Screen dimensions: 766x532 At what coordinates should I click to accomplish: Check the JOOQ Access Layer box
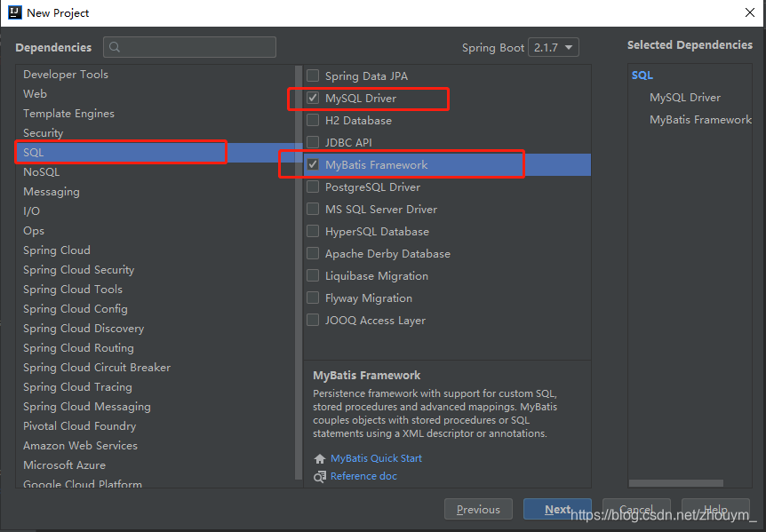click(x=313, y=321)
